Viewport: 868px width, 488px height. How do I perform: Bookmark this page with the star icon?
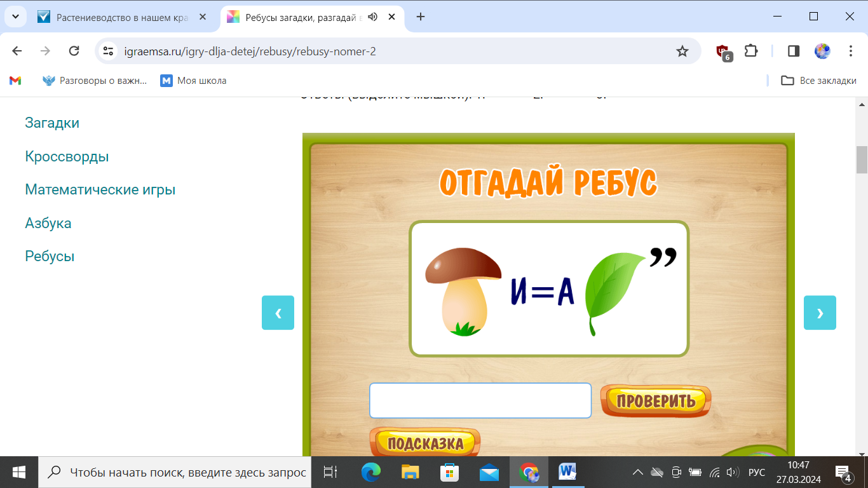tap(682, 51)
